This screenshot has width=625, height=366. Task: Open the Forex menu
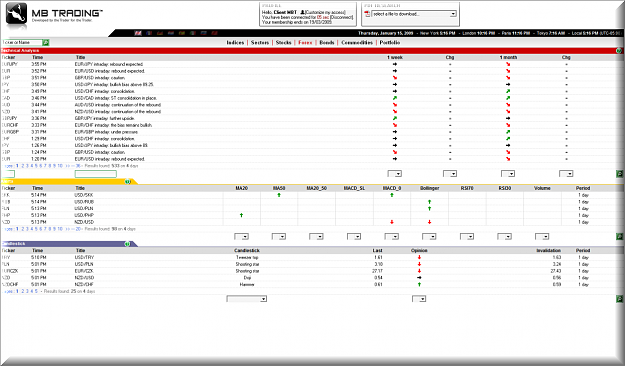point(305,43)
